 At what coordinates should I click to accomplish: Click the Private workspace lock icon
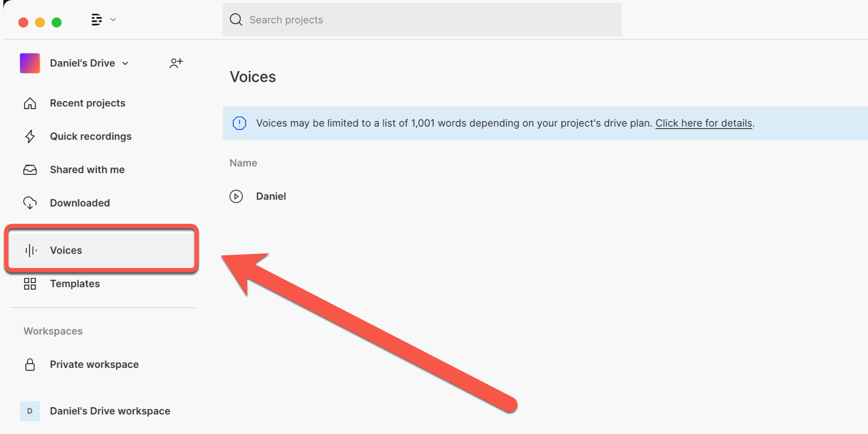[30, 365]
